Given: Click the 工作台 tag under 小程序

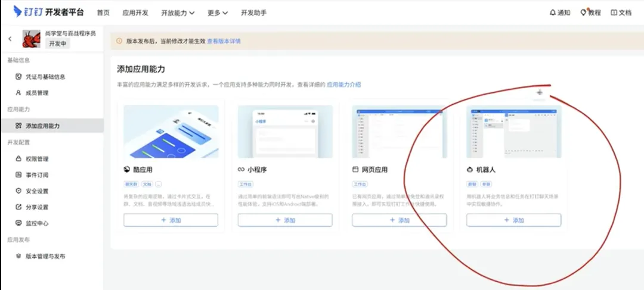Looking at the screenshot, I should tap(245, 184).
